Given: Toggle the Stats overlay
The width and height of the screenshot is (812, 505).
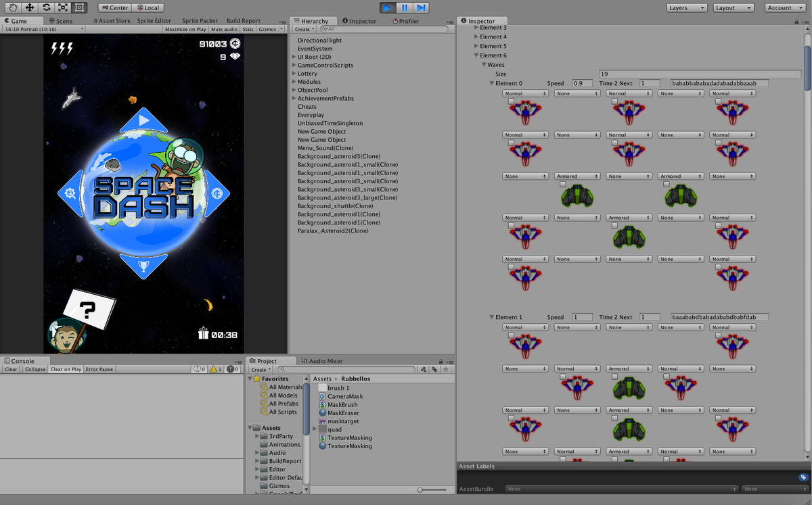Looking at the screenshot, I should (248, 29).
